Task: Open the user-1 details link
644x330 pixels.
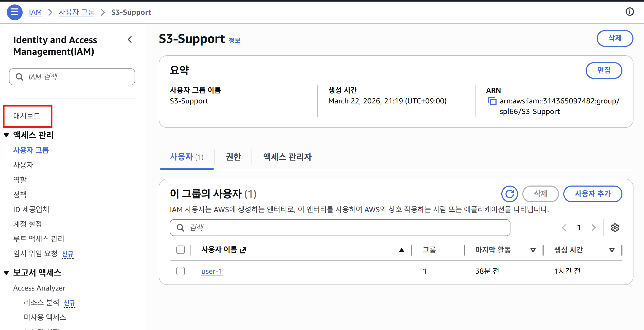Action: (212, 271)
